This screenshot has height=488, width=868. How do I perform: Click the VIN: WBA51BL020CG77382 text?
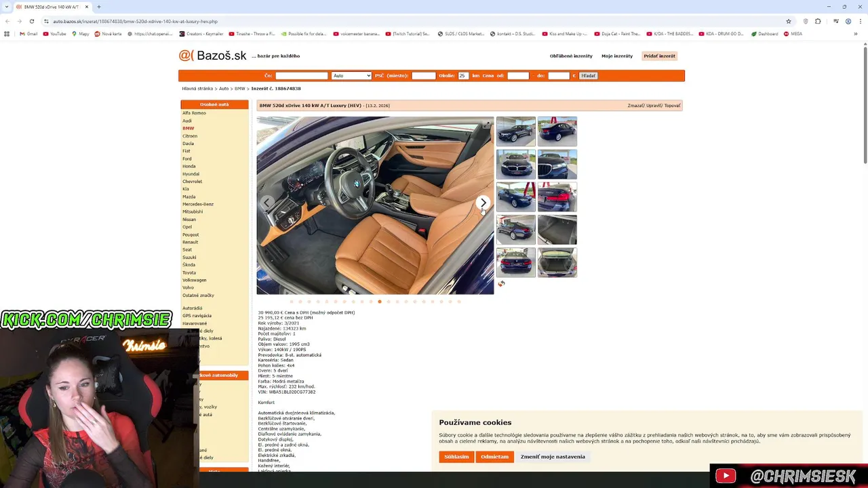coord(287,392)
